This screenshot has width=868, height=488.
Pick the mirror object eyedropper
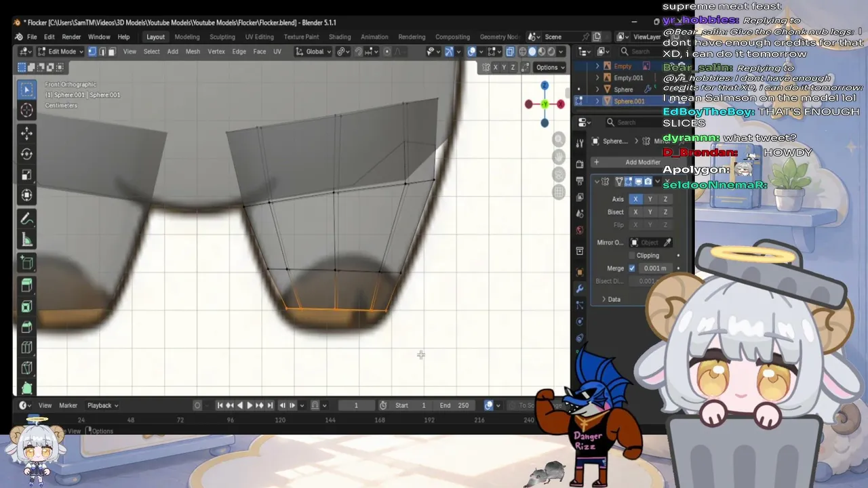pyautogui.click(x=667, y=243)
